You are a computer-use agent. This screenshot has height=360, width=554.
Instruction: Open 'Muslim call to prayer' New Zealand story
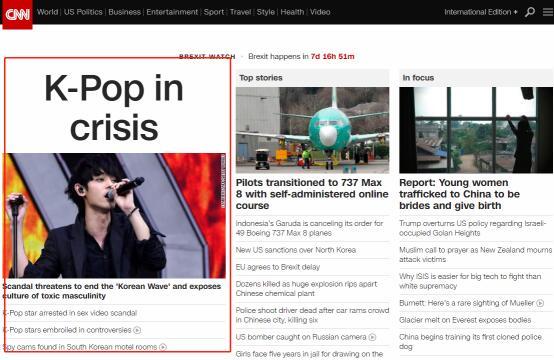point(476,255)
